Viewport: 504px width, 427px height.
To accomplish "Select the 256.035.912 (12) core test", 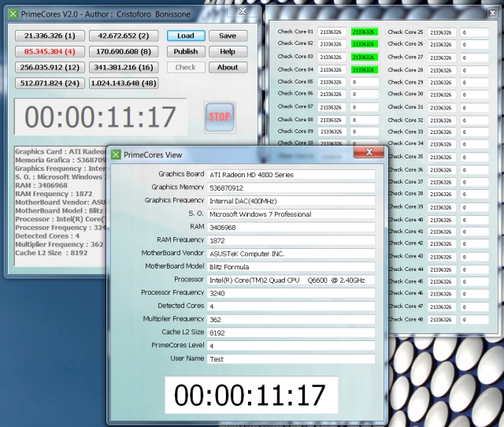I will pos(50,67).
